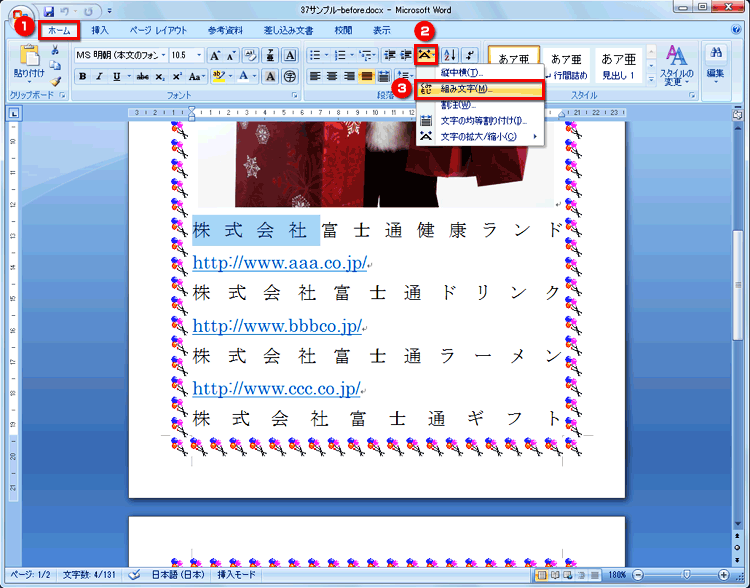
Task: Click the Word Help question mark icon
Action: pos(736,30)
